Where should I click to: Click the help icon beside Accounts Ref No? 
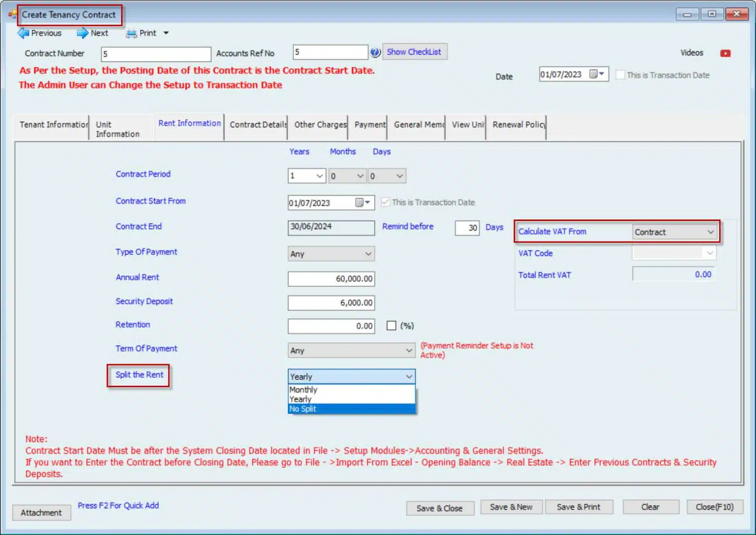pos(376,52)
